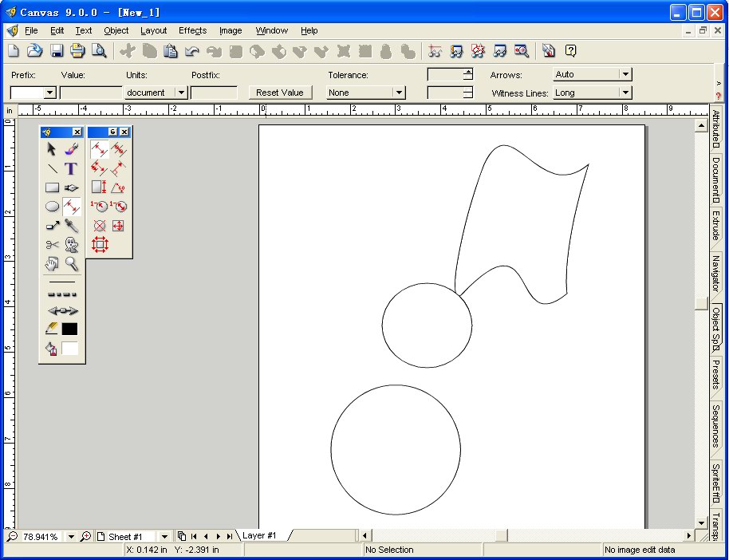Screen dimensions: 729x560
Task: Select the Oval tool
Action: coord(52,207)
